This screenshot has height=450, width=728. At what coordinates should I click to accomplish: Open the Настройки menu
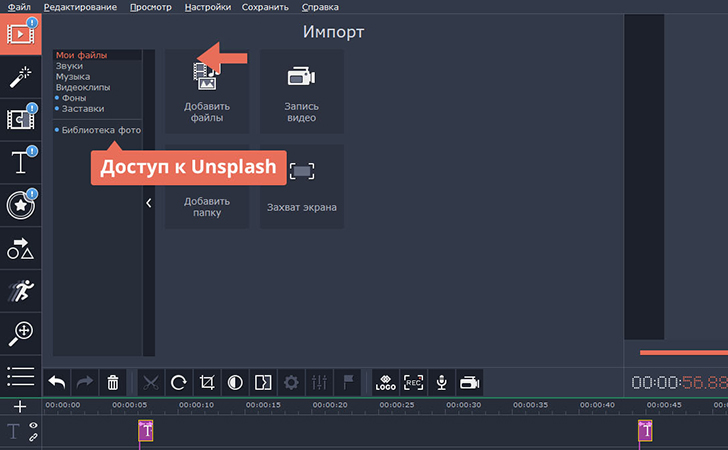[208, 7]
